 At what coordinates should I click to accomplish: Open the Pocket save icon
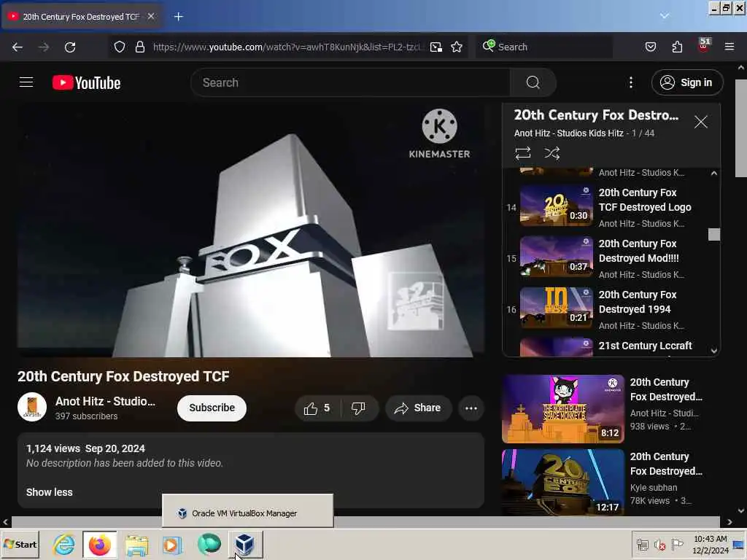click(x=651, y=47)
